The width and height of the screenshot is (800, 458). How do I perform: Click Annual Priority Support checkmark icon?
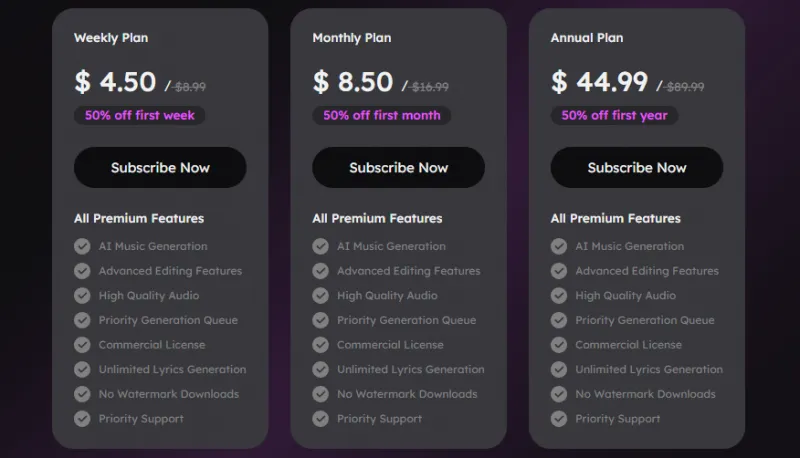click(559, 419)
